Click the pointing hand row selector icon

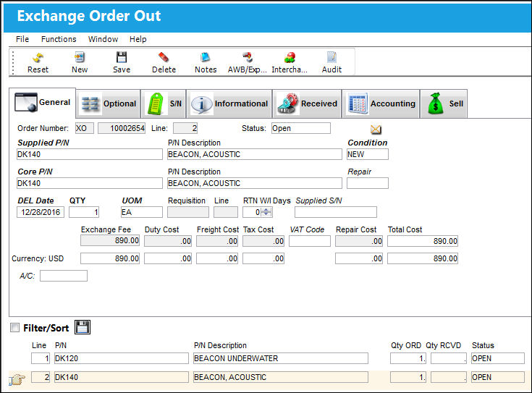[x=17, y=379]
